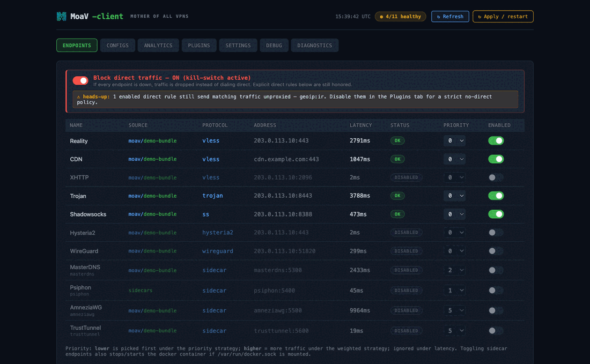Open the Shadowsocks priority dropdown
The width and height of the screenshot is (590, 364).
pos(454,214)
